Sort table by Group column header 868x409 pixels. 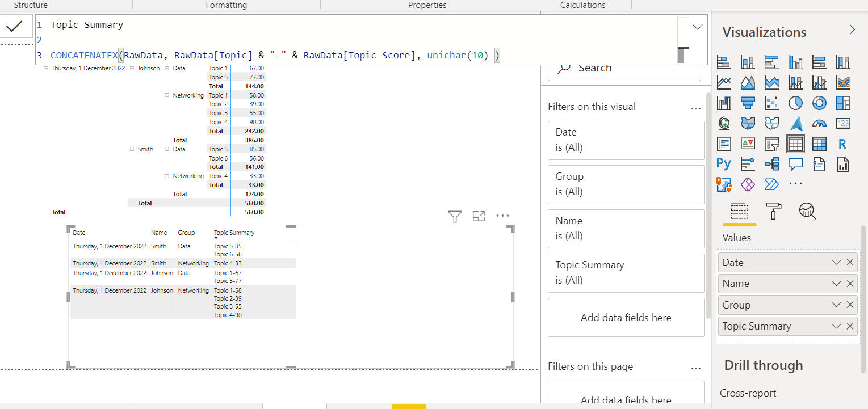(186, 233)
